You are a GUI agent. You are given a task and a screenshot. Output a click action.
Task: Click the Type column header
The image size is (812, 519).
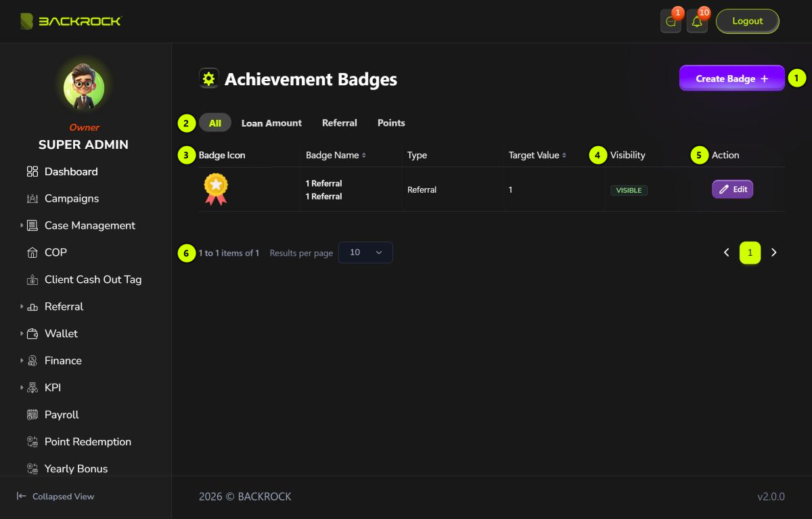(x=417, y=156)
